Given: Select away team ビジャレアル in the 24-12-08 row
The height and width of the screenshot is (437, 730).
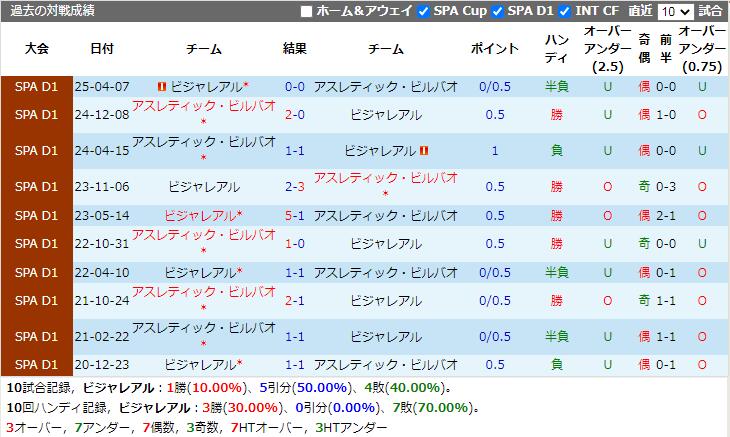Looking at the screenshot, I should coord(385,114).
